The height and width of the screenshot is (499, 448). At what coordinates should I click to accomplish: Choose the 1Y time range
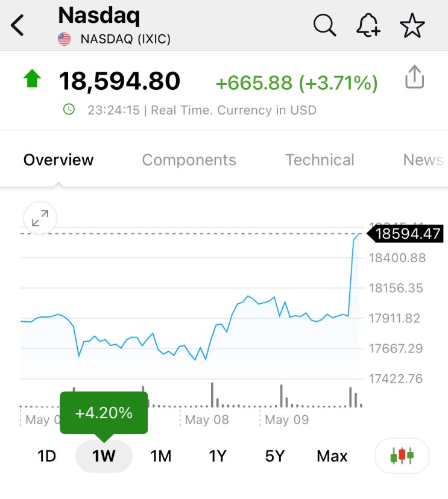[218, 456]
